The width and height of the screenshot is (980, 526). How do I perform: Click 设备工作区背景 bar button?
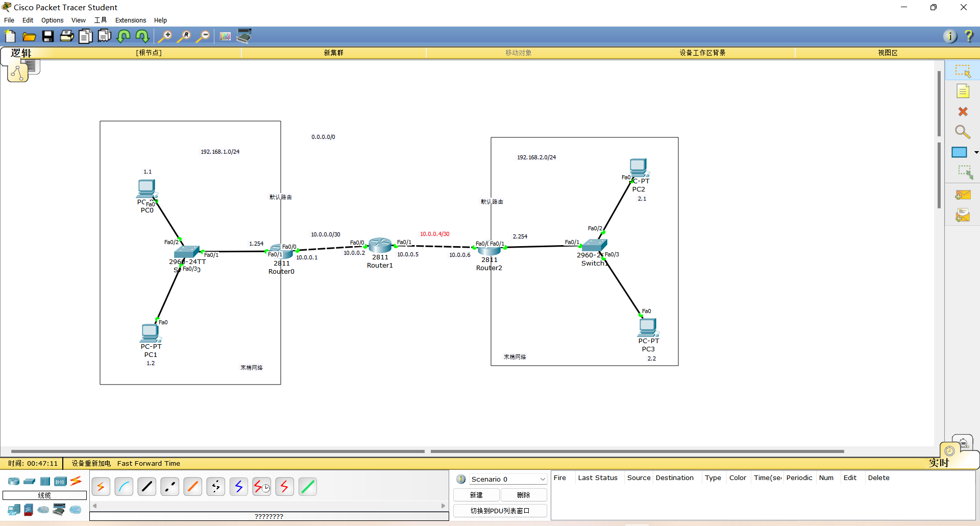coord(702,53)
